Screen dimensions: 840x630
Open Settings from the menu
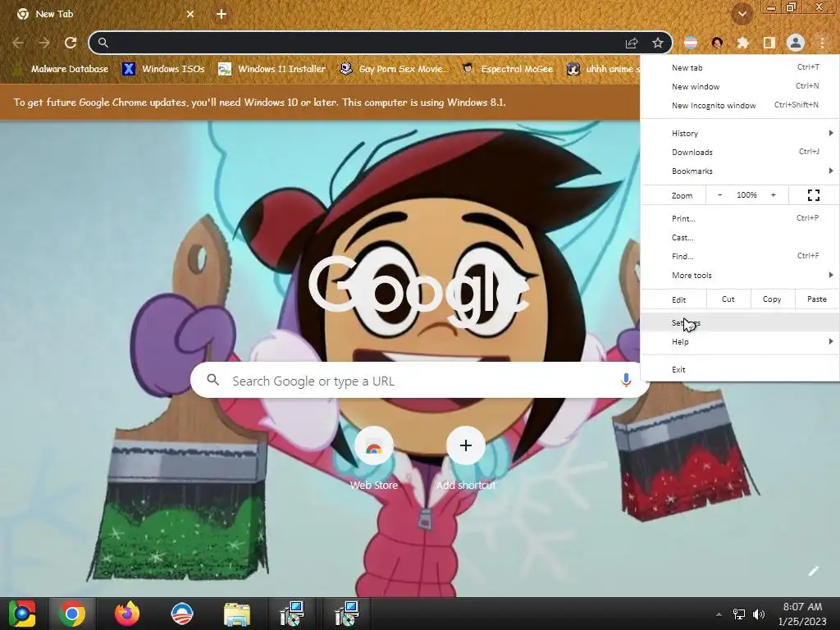[740, 322]
